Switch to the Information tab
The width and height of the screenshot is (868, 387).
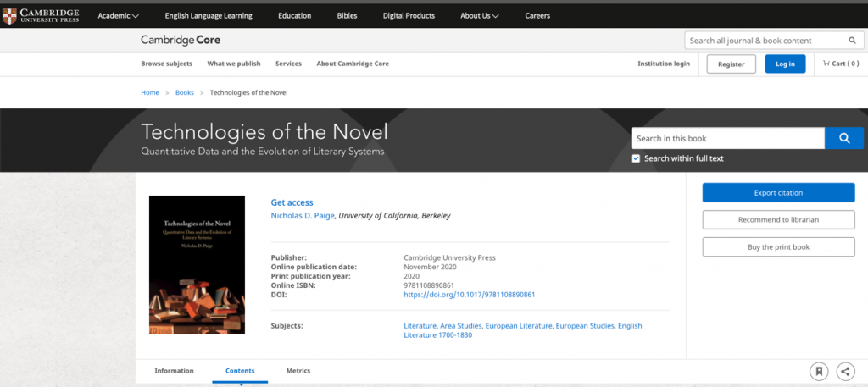174,371
